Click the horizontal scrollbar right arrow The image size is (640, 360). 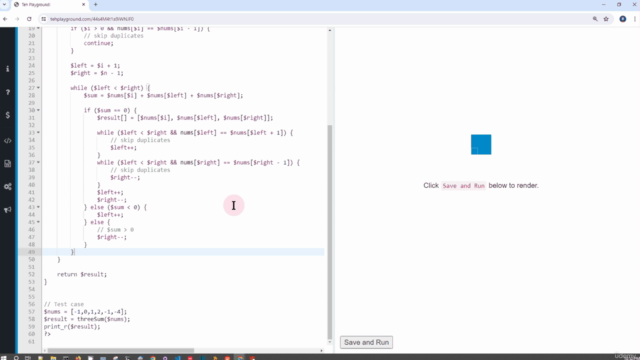click(x=322, y=350)
